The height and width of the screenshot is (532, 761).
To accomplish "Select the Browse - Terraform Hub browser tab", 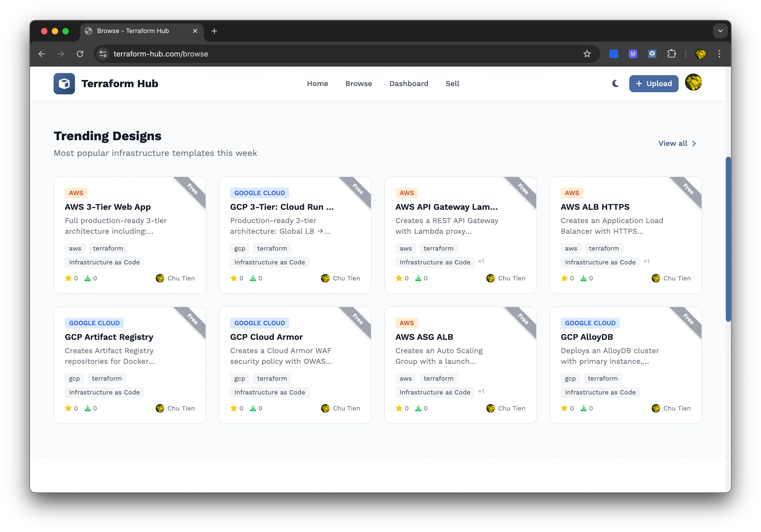I will pos(142,31).
